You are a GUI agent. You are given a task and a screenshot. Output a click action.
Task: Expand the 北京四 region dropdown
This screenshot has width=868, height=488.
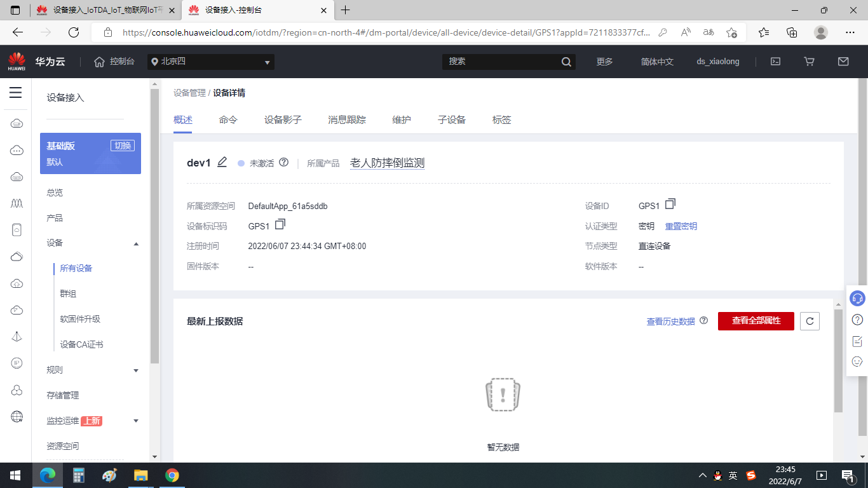point(211,62)
